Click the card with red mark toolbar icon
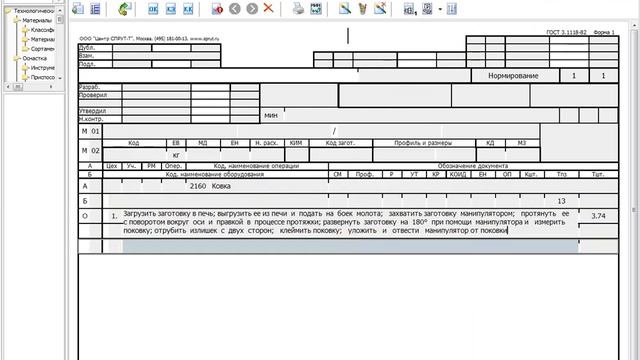This screenshot has width=640, height=360. [x=217, y=9]
